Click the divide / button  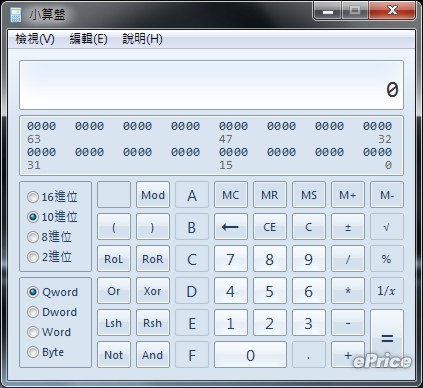coord(348,259)
